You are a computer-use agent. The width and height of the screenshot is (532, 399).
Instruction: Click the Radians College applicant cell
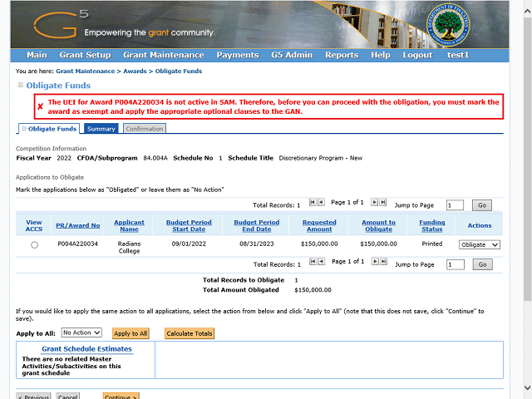pos(129,248)
